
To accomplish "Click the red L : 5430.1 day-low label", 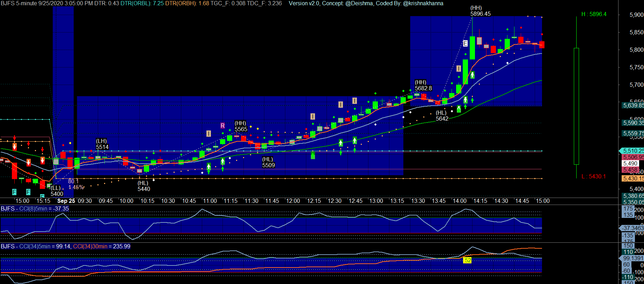I will (x=593, y=176).
